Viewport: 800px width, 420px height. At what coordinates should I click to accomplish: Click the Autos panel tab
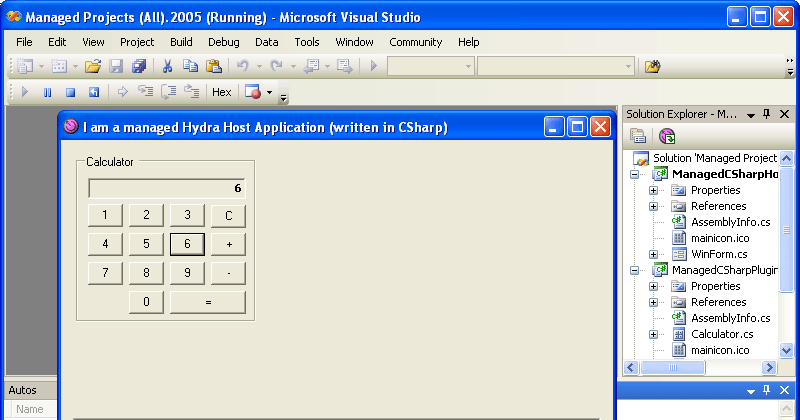(x=22, y=390)
